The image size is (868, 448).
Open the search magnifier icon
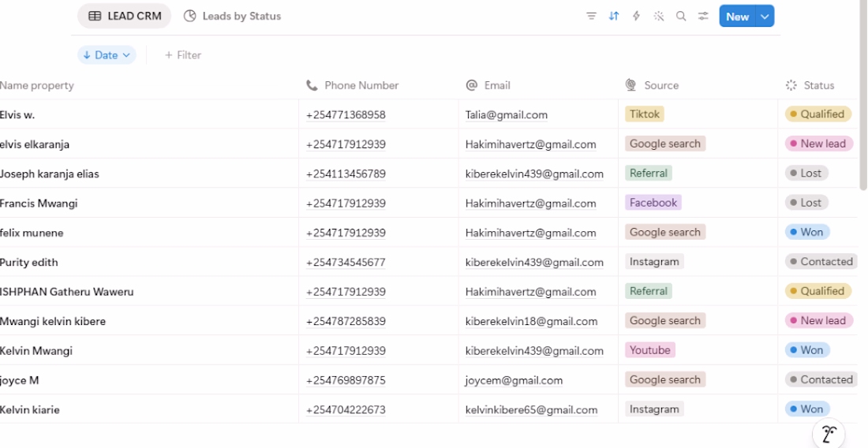click(x=681, y=16)
